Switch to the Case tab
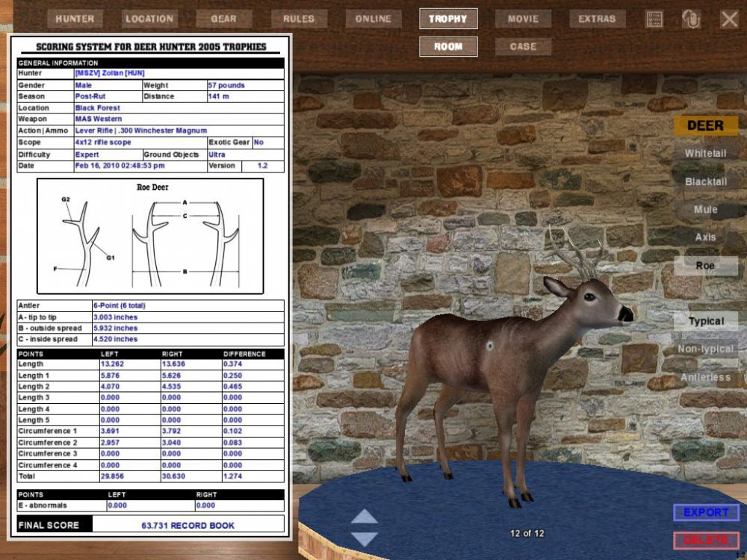Screen dimensions: 747x560 523,46
